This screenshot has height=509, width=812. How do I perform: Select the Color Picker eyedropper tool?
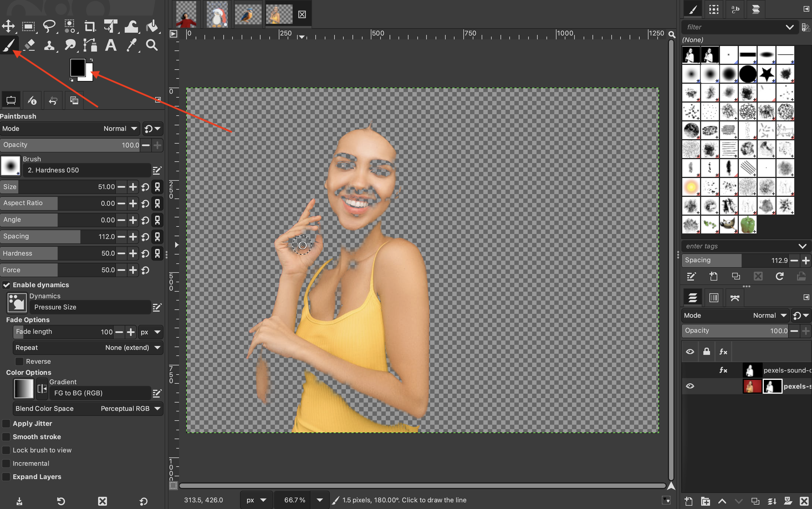(131, 45)
